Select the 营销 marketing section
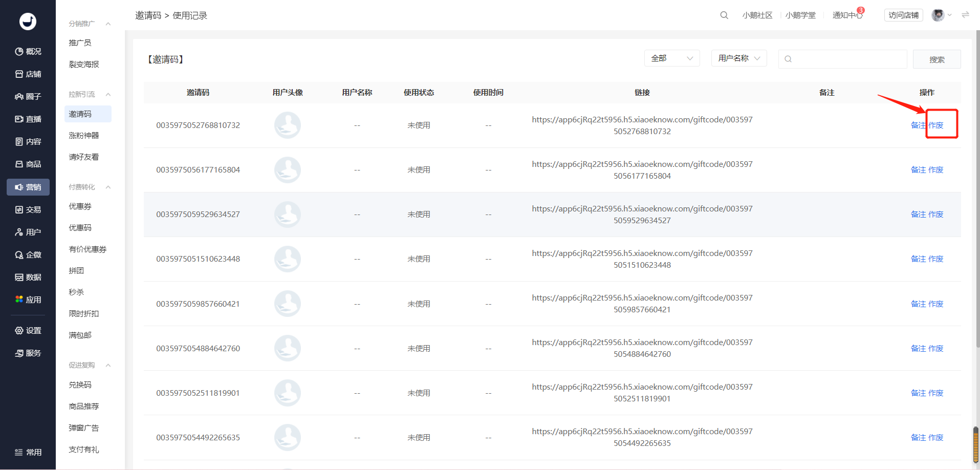Image resolution: width=980 pixels, height=470 pixels. (x=28, y=187)
